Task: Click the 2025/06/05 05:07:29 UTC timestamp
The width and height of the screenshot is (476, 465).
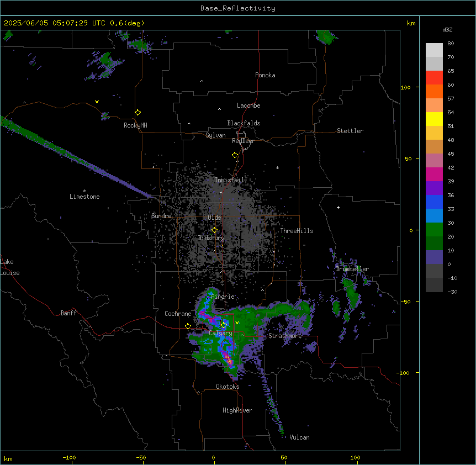Action: coord(55,23)
